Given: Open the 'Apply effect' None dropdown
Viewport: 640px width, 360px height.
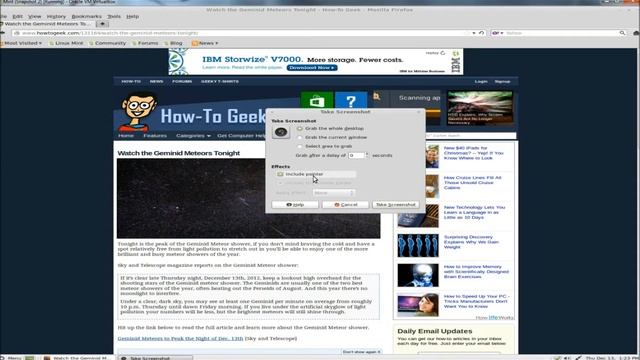Looking at the screenshot, I should (x=334, y=193).
